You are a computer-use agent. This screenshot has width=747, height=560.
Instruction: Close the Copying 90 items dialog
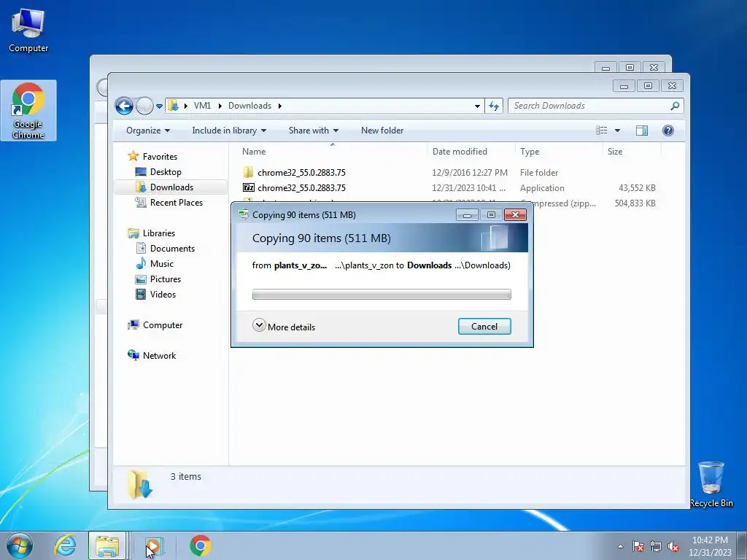[x=515, y=215]
